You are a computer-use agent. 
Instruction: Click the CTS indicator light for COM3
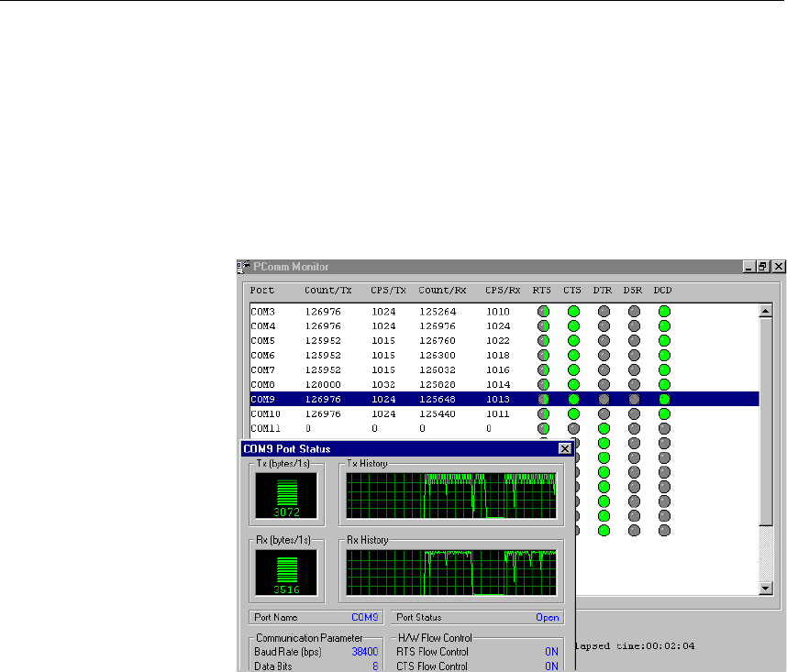573,312
